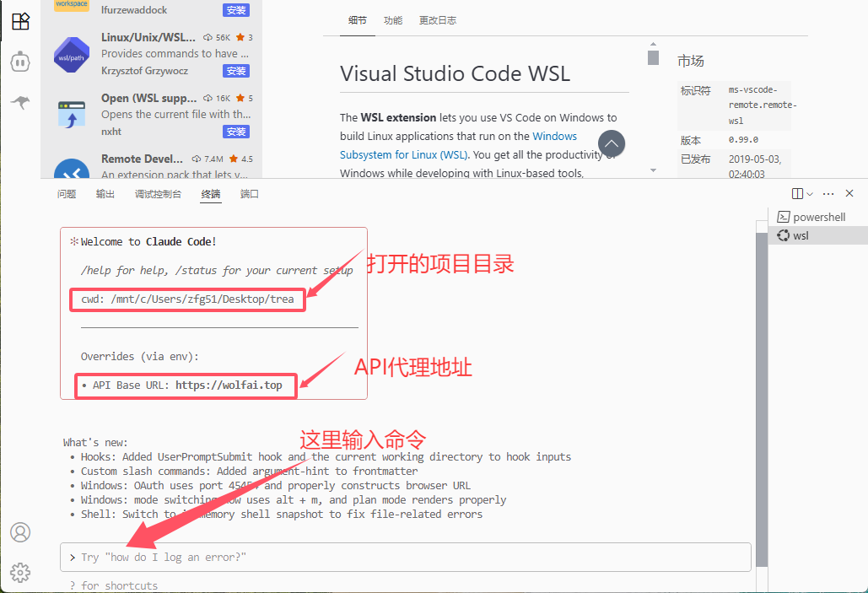The width and height of the screenshot is (868, 593).
Task: Open the 调试控制台 panel tab
Action: (x=158, y=194)
